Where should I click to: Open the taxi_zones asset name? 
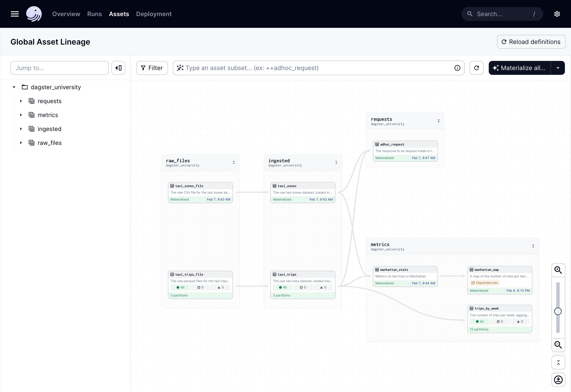point(287,186)
